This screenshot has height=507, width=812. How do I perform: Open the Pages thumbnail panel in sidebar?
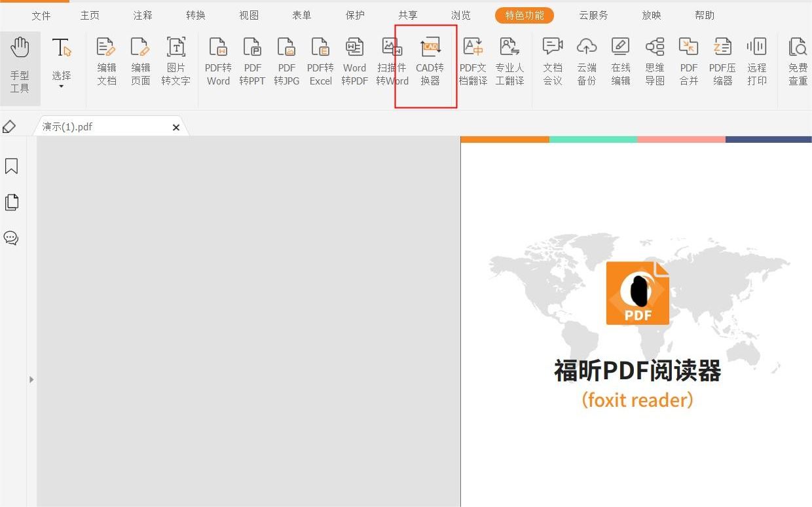pos(11,202)
